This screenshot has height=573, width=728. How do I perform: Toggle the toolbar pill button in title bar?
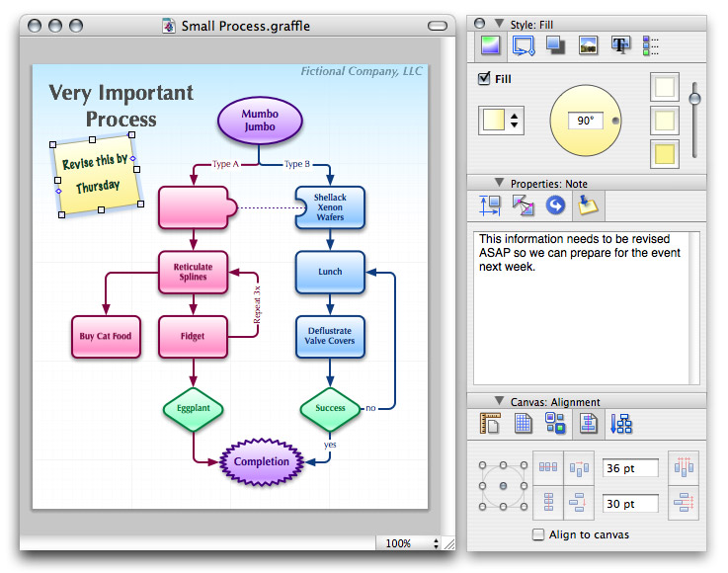pyautogui.click(x=437, y=26)
